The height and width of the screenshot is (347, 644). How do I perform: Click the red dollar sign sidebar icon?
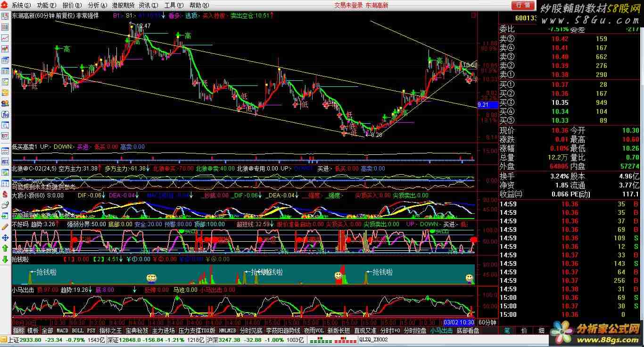pos(5,195)
